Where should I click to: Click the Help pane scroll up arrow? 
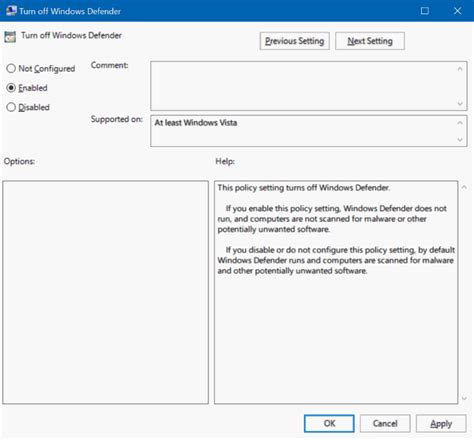(464, 187)
